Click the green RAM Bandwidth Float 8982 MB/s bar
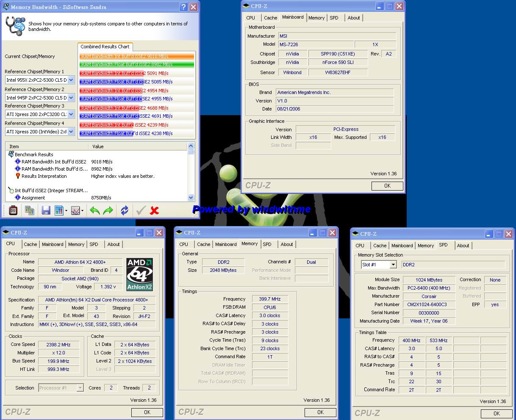Image resolution: width=516 pixels, height=420 pixels. coord(136,64)
